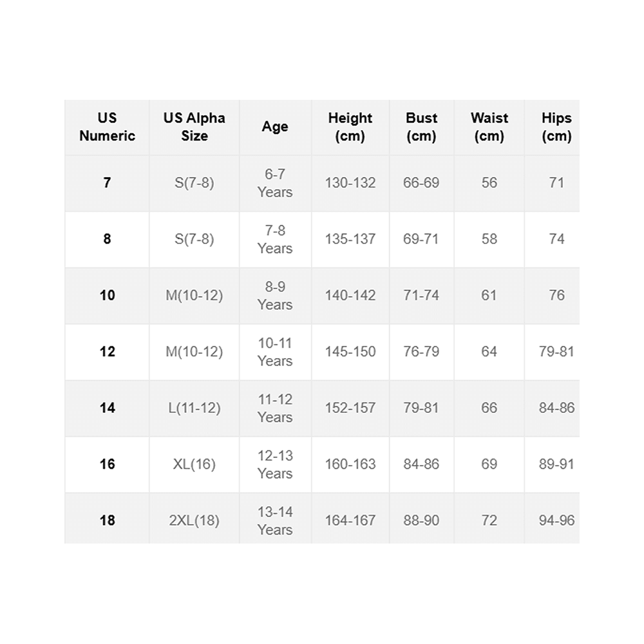The image size is (644, 644).
Task: Click the 71-74 bust cell
Action: (x=421, y=296)
